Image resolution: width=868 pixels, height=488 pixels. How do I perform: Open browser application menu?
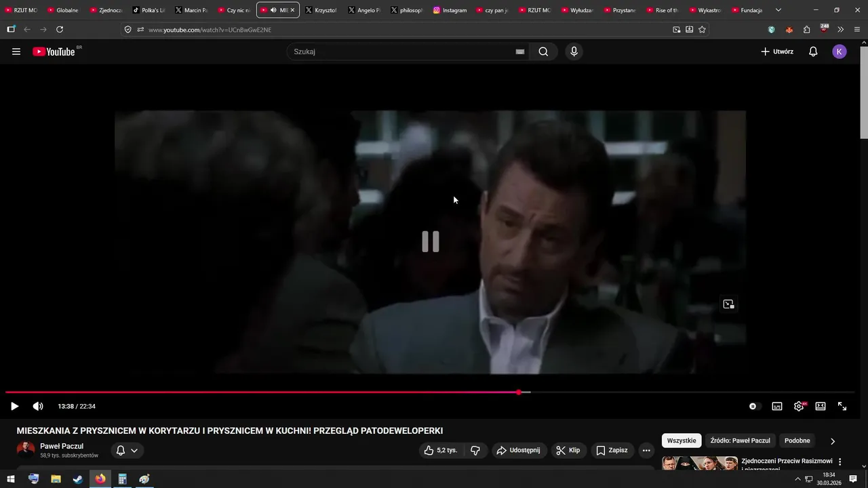(857, 30)
